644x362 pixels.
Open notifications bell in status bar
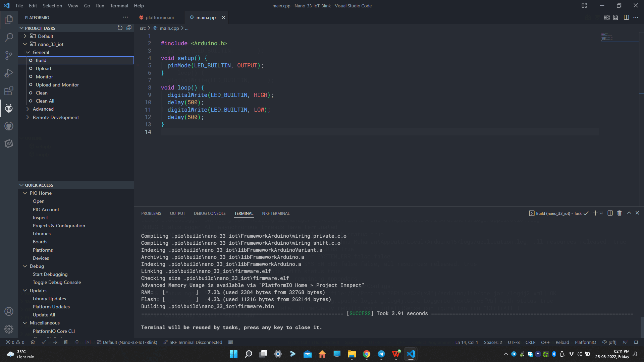click(x=636, y=342)
